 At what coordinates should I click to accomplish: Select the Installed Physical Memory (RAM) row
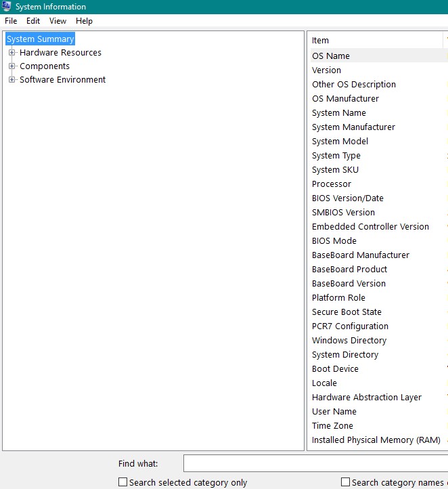point(379,440)
